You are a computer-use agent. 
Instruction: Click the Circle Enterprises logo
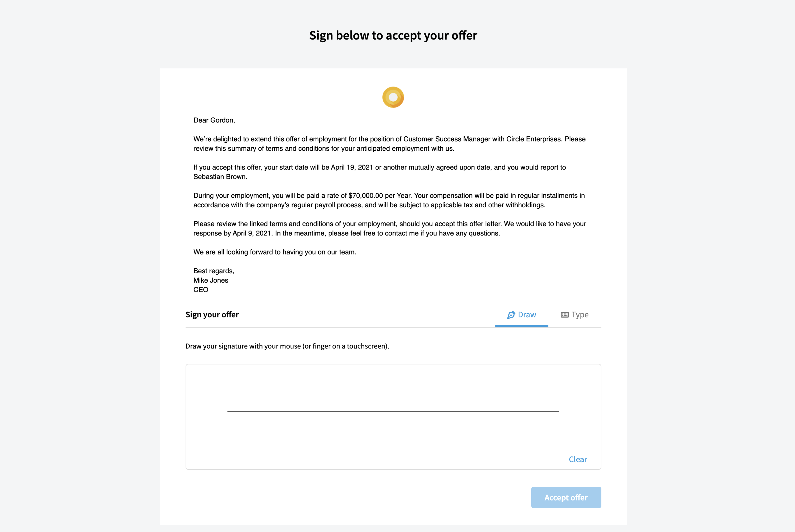(x=393, y=97)
